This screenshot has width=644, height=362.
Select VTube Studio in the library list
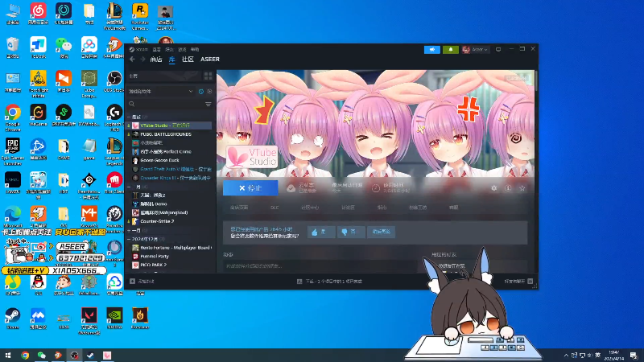[169, 125]
